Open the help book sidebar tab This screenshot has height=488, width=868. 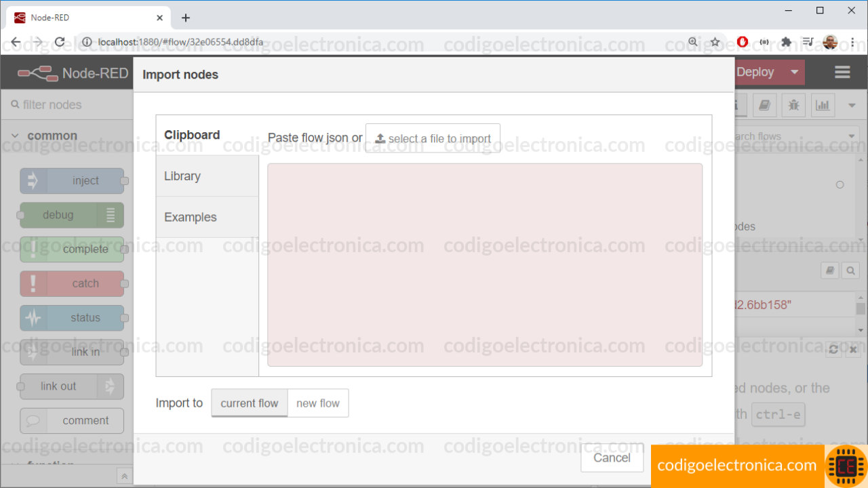pyautogui.click(x=764, y=105)
